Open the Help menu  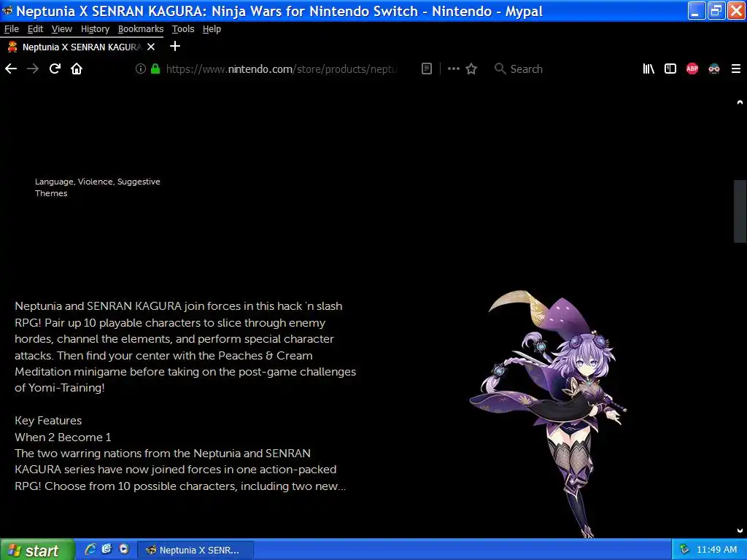(212, 29)
